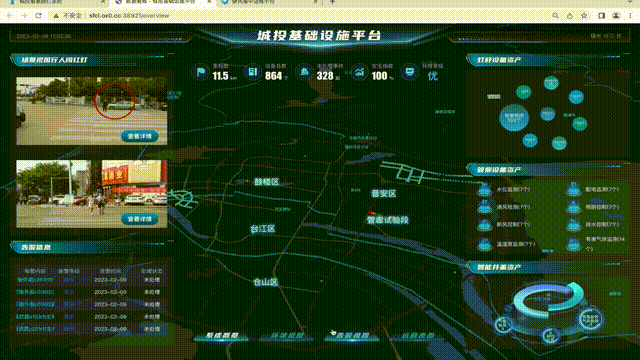Select the 有害气体监测 device icon

[573, 244]
